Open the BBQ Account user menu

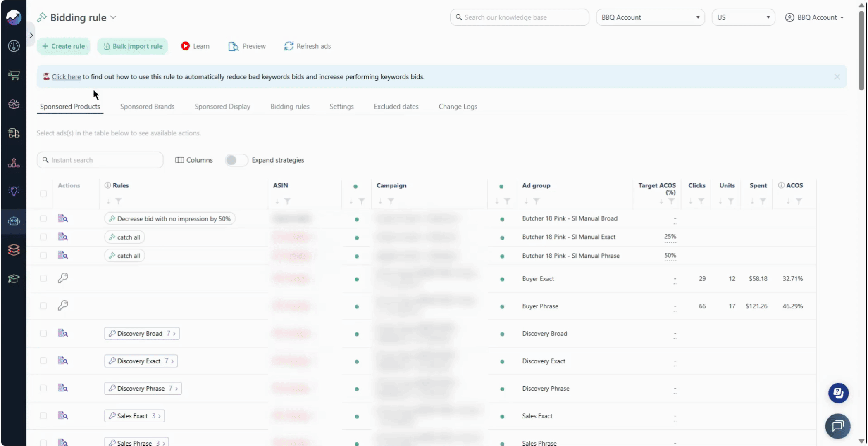click(814, 17)
